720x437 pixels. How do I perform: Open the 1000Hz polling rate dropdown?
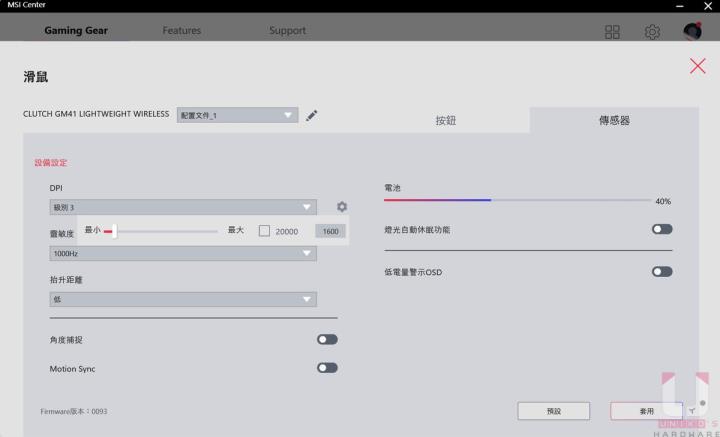183,253
